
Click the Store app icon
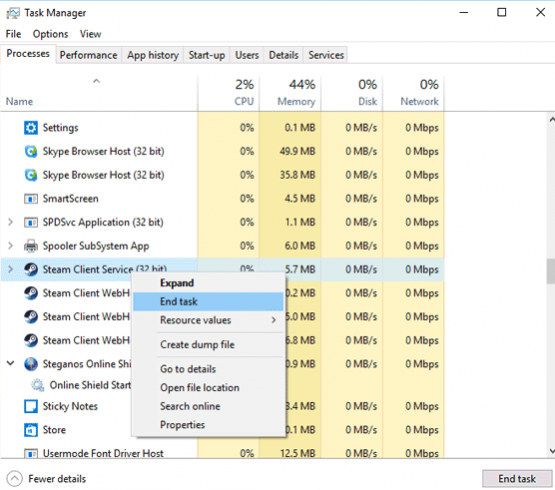click(31, 430)
